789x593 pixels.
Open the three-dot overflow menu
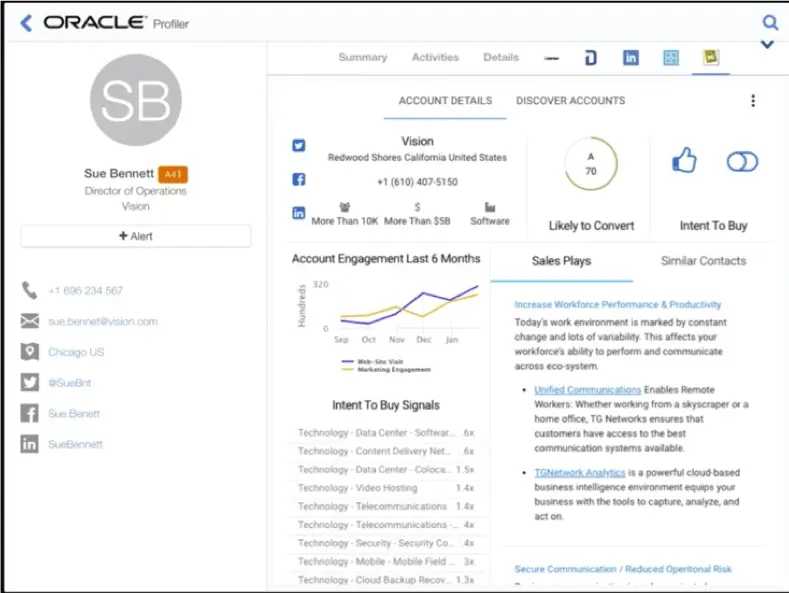click(x=753, y=101)
